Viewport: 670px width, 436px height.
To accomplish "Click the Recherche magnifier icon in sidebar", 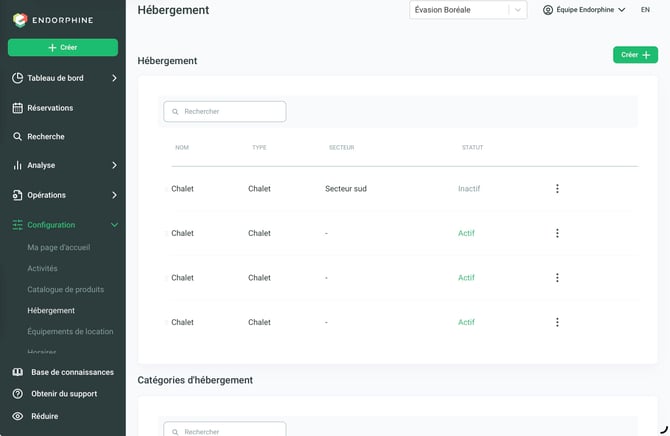I will click(18, 136).
